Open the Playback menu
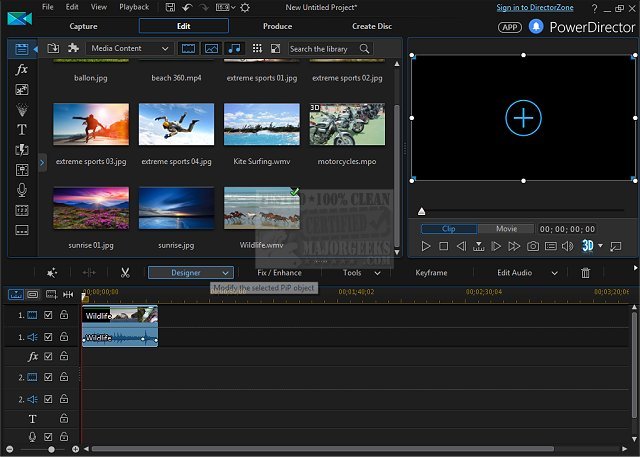640x457 pixels. [x=133, y=7]
